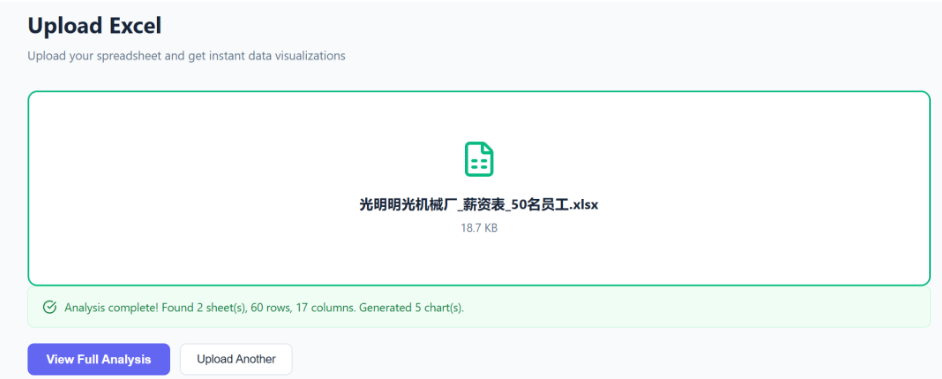Image resolution: width=942 pixels, height=379 pixels.
Task: Click the 18.7 KB file size label
Action: 479,228
